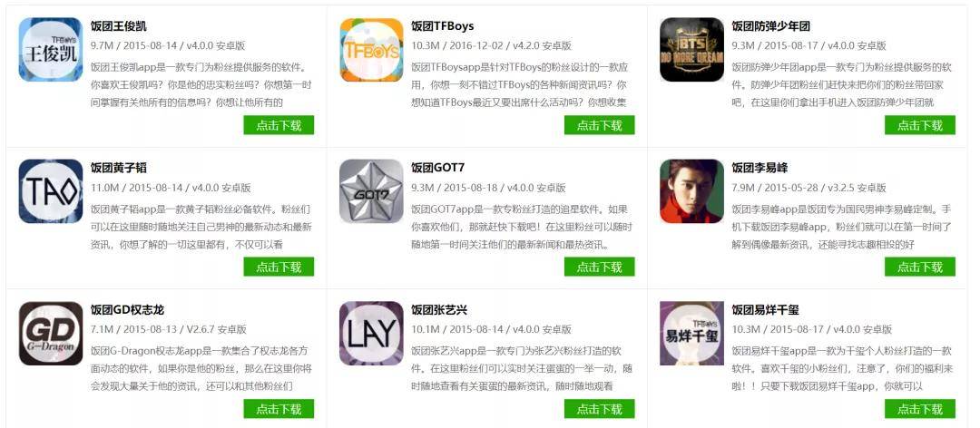Viewport: 980px width, 428px height.
Task: Open the 饭团GD权志龙 title link
Action: [x=128, y=310]
